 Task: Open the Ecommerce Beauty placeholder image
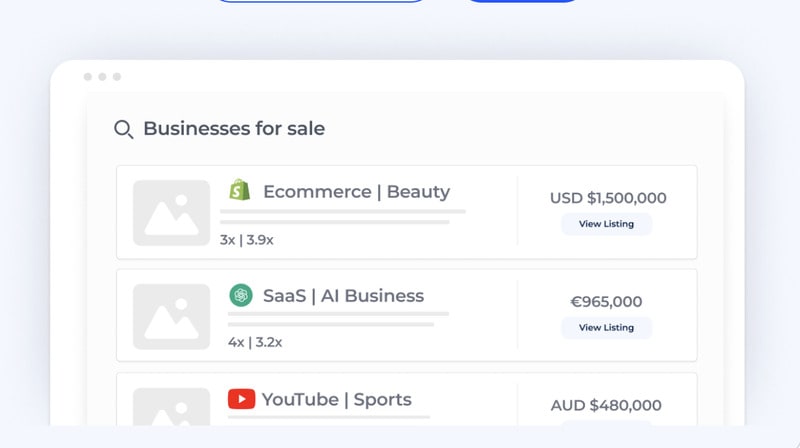point(171,213)
